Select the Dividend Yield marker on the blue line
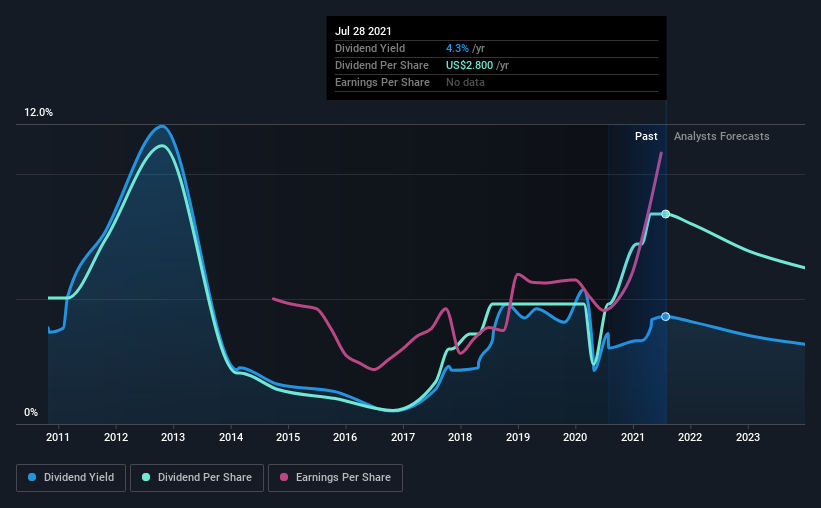821x508 pixels. pyautogui.click(x=665, y=316)
